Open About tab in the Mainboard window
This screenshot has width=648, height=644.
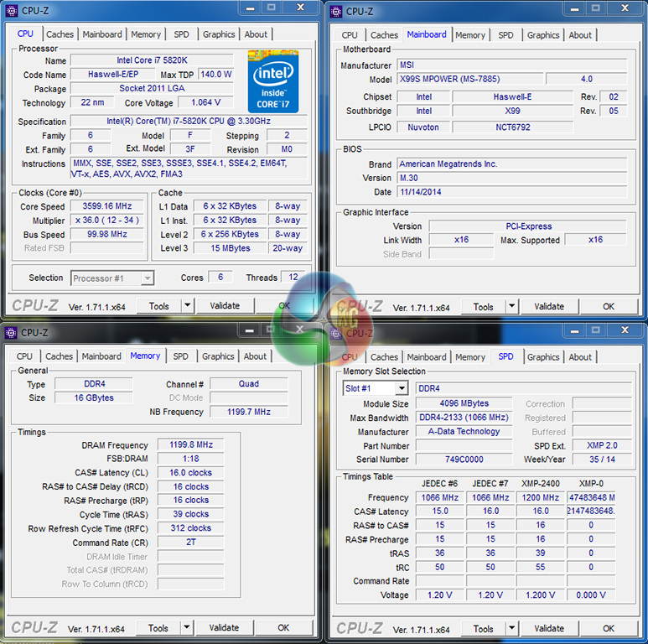coord(580,35)
